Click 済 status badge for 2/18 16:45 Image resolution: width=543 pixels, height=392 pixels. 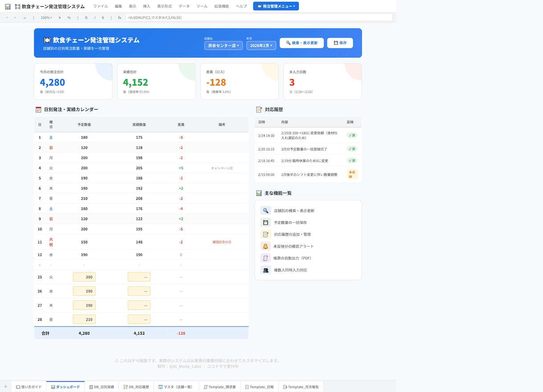click(352, 161)
